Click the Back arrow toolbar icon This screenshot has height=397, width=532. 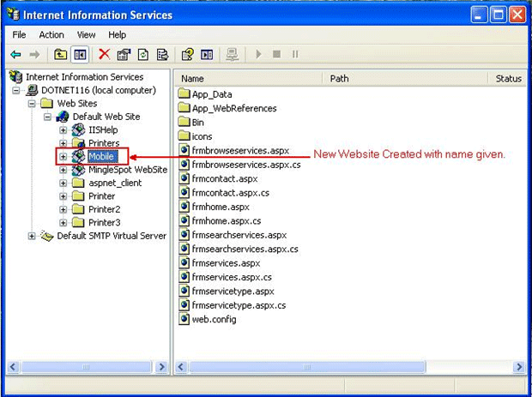(15, 54)
